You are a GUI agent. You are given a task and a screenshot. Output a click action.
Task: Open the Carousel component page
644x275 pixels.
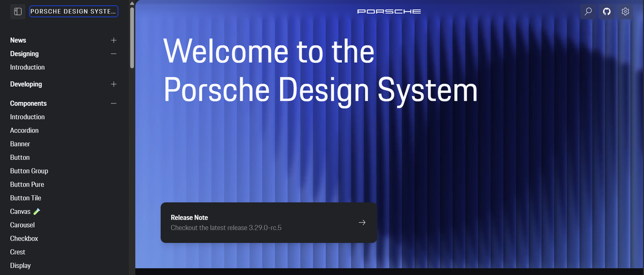pyautogui.click(x=23, y=225)
